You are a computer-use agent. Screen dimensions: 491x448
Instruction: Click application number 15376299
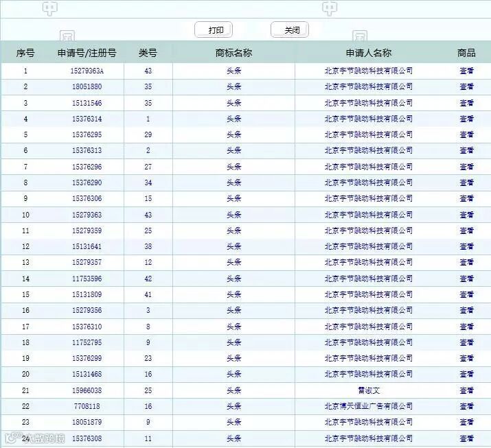87,358
